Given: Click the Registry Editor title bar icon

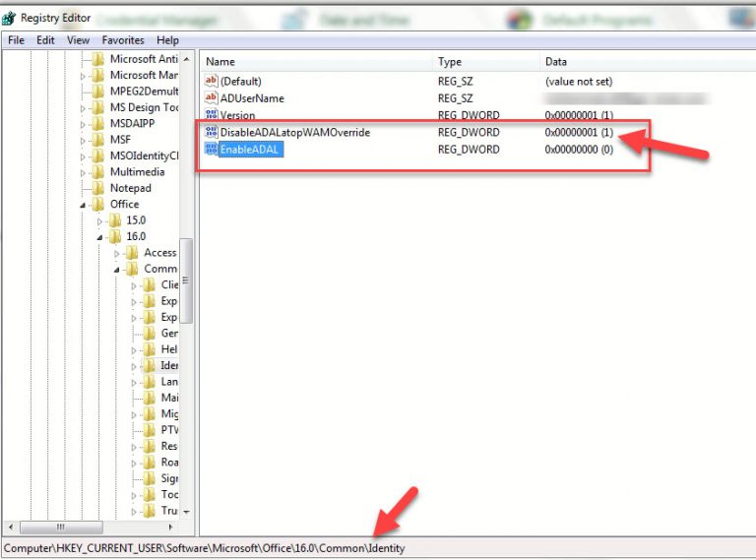Looking at the screenshot, I should click(10, 18).
